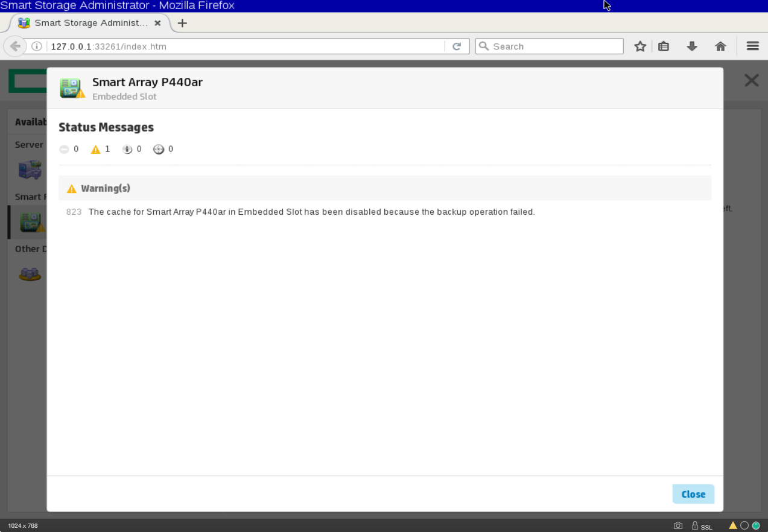Click the hollow circle indicator in bottom bar

744,525
